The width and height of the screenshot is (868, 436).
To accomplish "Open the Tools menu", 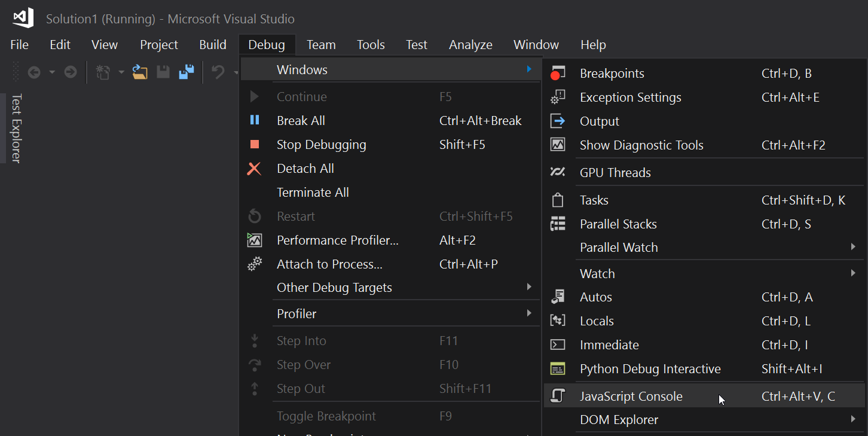I will pyautogui.click(x=371, y=44).
